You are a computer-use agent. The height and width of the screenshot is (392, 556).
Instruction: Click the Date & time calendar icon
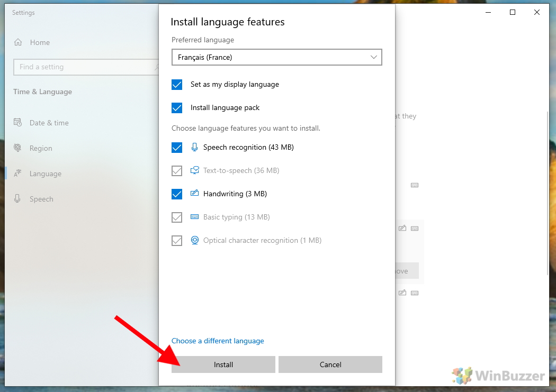coord(19,123)
